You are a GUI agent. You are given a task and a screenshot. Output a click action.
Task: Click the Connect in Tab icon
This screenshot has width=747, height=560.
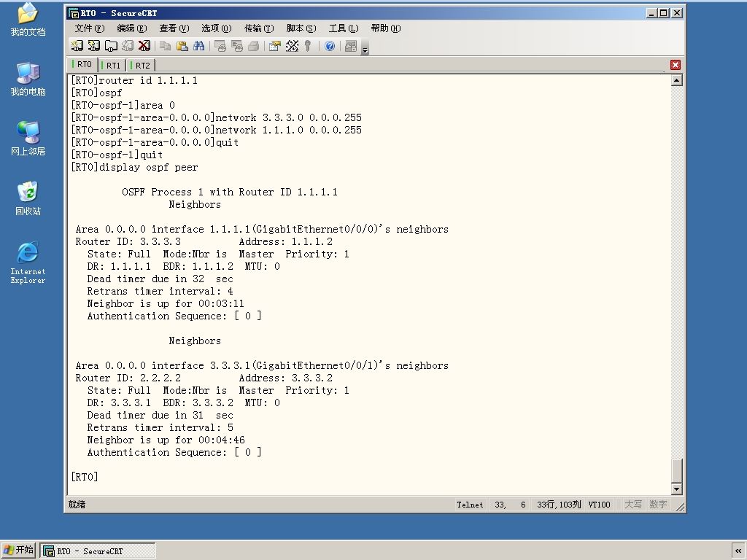click(x=111, y=46)
